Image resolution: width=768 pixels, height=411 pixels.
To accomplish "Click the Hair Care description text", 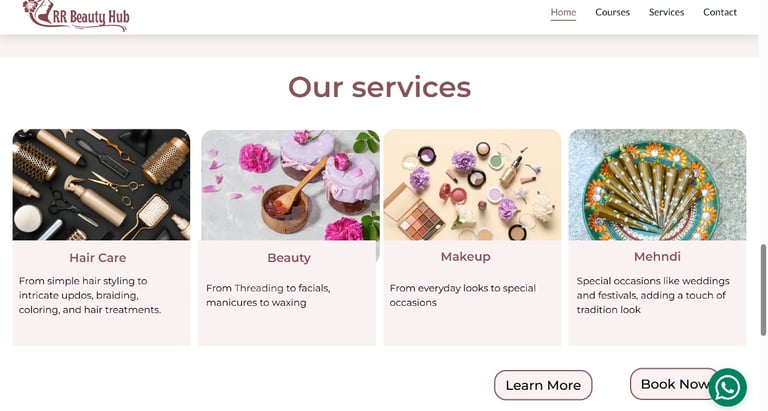I will 90,295.
